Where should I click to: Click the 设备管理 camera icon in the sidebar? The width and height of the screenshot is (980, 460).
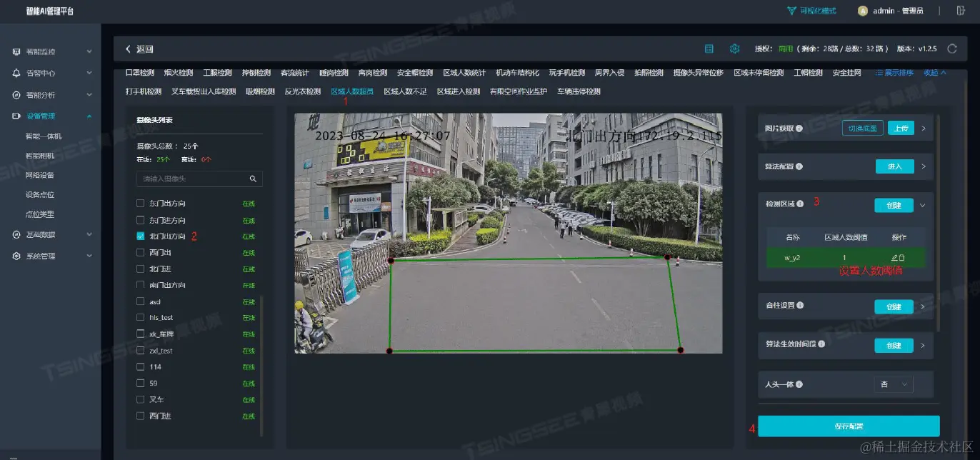(x=16, y=116)
